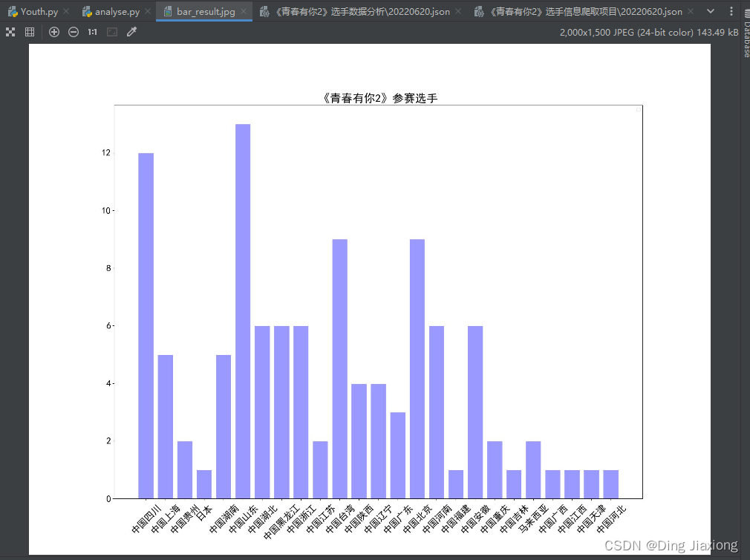Click the x-axis label 中国黑龙江
This screenshot has width=750, height=560.
pyautogui.click(x=281, y=522)
